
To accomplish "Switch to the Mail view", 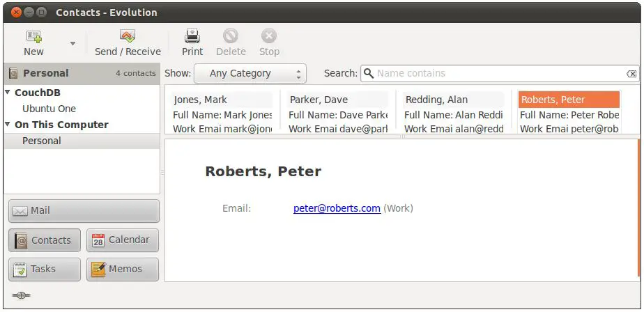I will [x=84, y=211].
